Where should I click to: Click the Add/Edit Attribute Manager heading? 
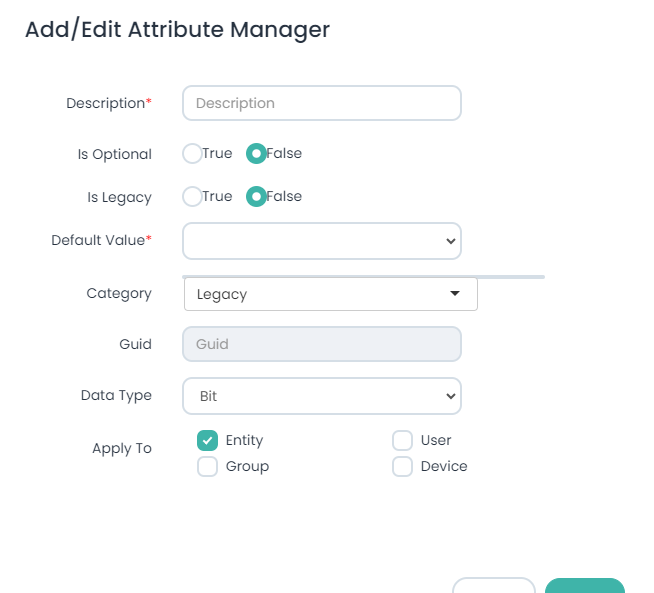click(x=177, y=30)
